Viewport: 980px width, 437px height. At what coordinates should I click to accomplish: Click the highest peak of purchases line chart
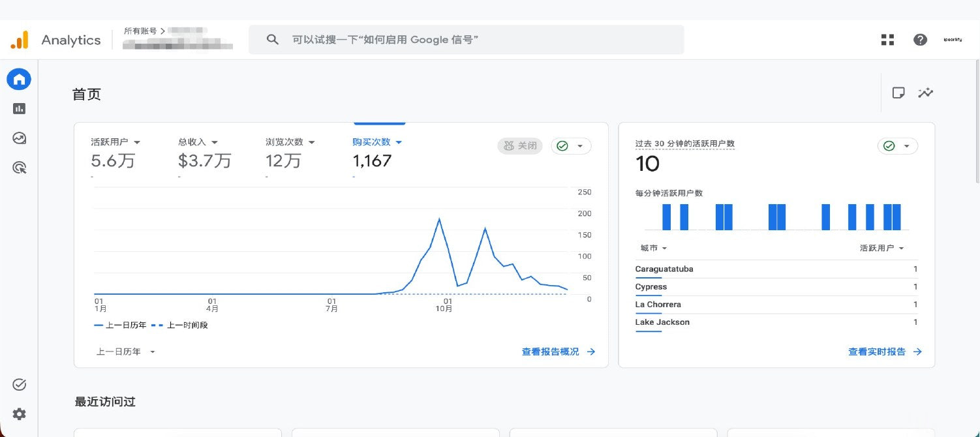[439, 218]
